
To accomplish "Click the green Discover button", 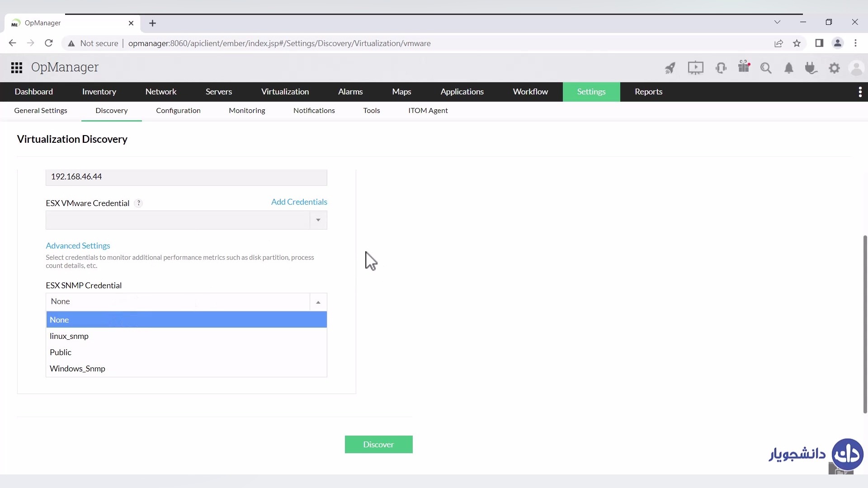I will 378,445.
